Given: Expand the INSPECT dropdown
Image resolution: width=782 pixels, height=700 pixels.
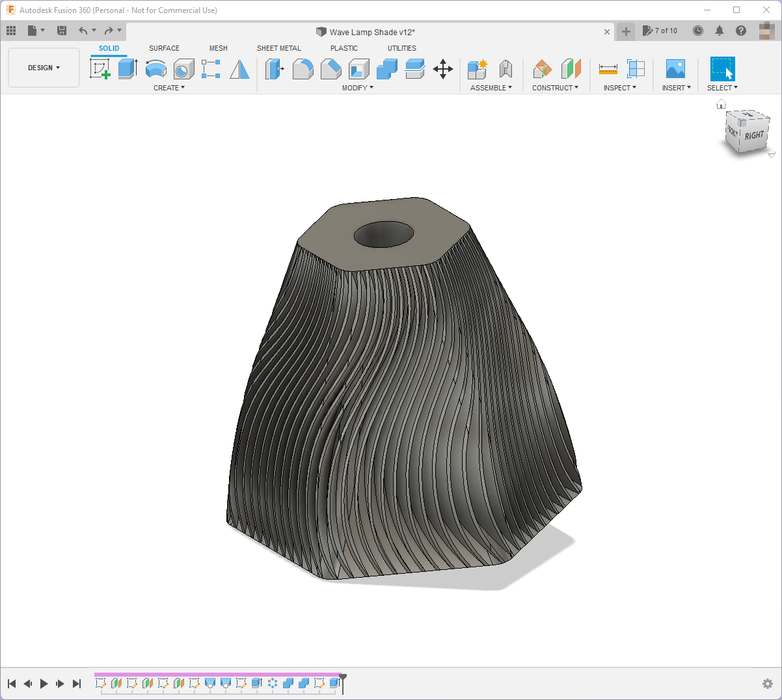Looking at the screenshot, I should coord(620,88).
